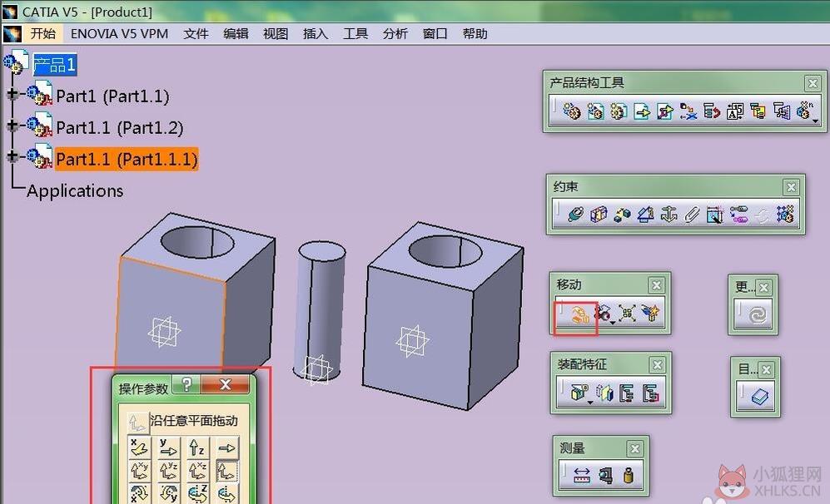Click the last assembly feature tree icon
The width and height of the screenshot is (830, 504).
click(650, 393)
